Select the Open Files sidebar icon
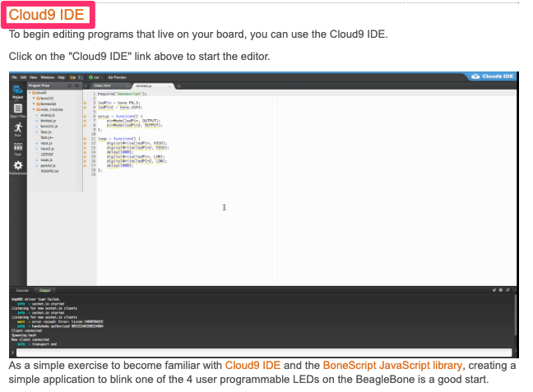Viewport: 533px width, 392px height. click(17, 111)
